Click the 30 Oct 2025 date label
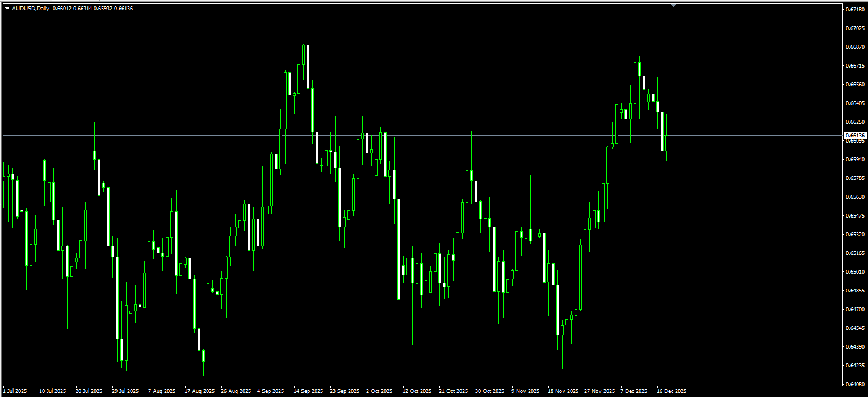The height and width of the screenshot is (397, 868). [x=489, y=391]
